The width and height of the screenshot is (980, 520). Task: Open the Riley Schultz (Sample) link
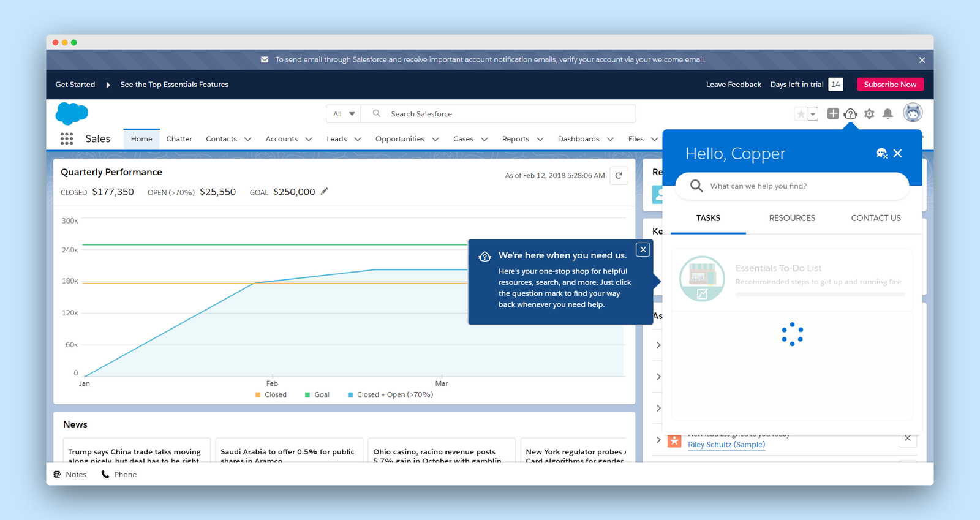[x=726, y=445]
